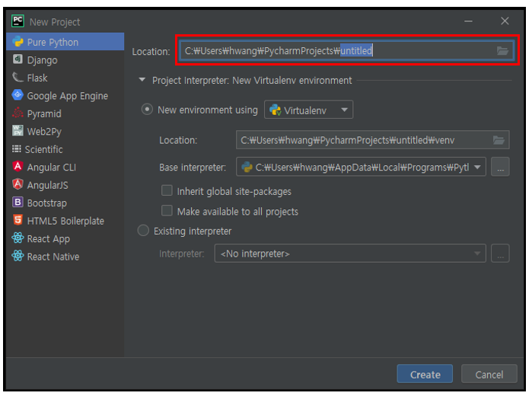Click the AngularJS shield icon
Image resolution: width=532 pixels, height=396 pixels.
18,184
